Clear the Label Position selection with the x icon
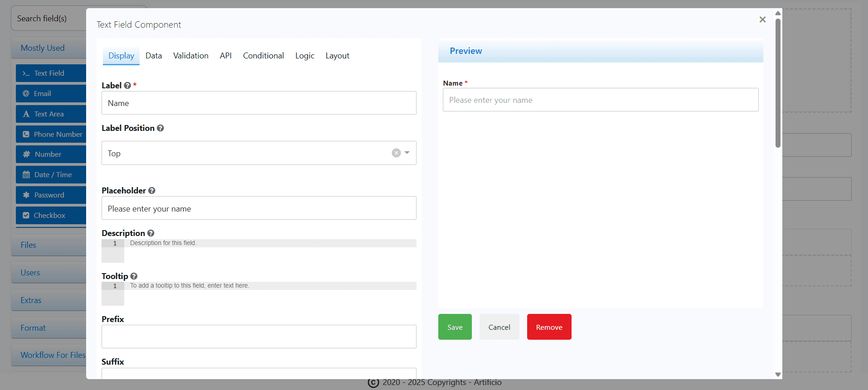Screen dimensions: 868x390 396,153
